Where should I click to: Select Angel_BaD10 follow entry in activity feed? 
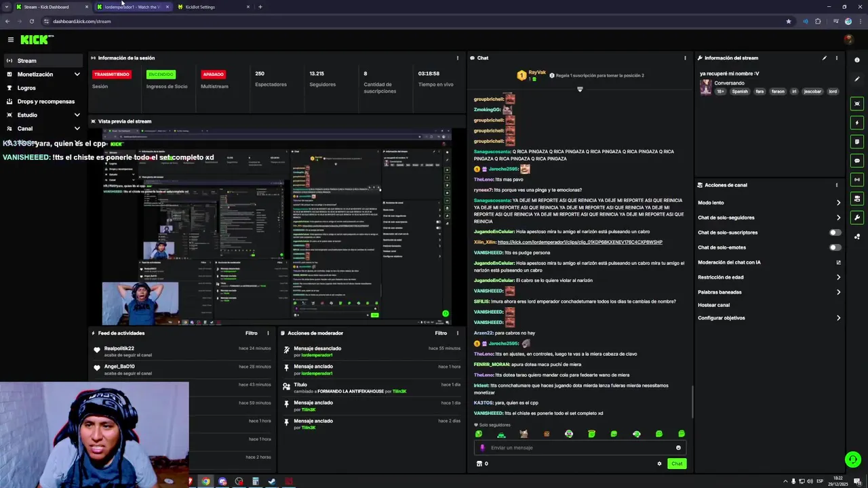pos(182,369)
